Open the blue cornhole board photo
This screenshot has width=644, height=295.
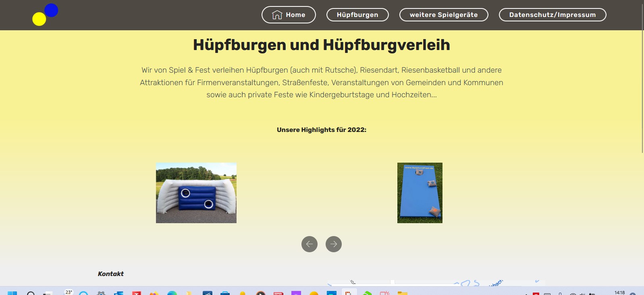[x=420, y=193]
